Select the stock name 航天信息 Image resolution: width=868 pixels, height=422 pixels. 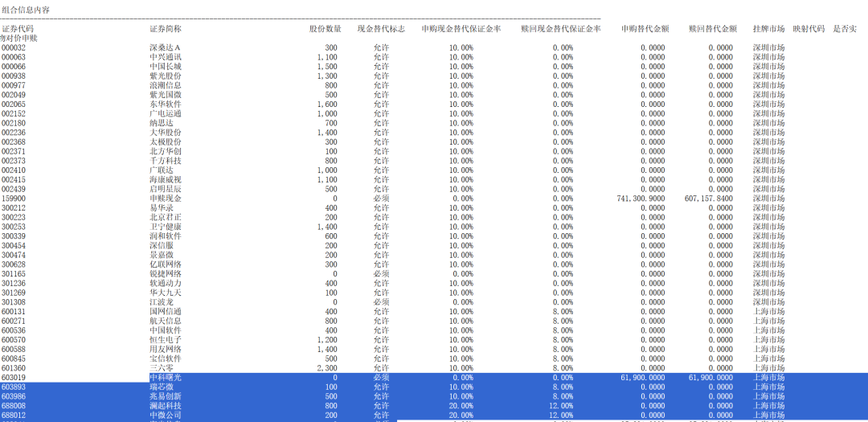(x=166, y=321)
